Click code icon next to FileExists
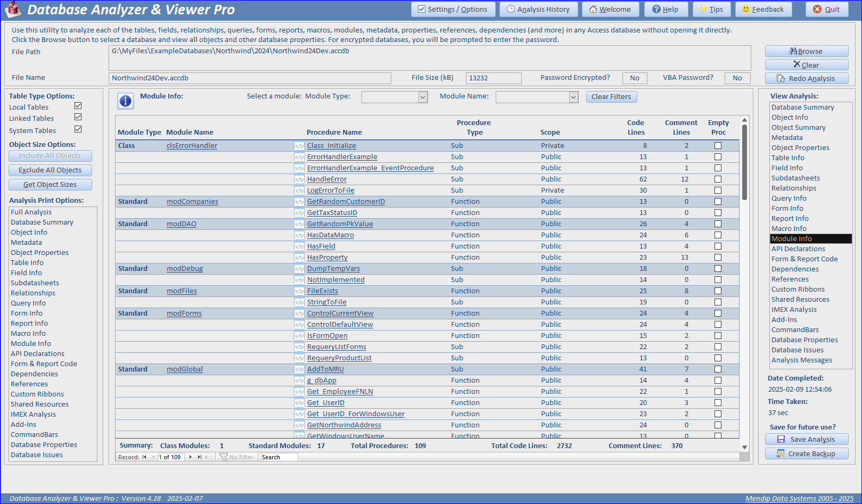 [299, 291]
